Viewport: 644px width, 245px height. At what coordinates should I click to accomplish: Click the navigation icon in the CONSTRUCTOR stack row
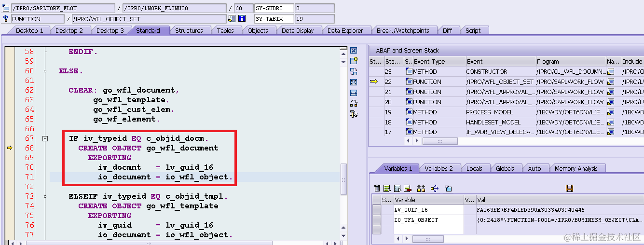pyautogui.click(x=611, y=71)
